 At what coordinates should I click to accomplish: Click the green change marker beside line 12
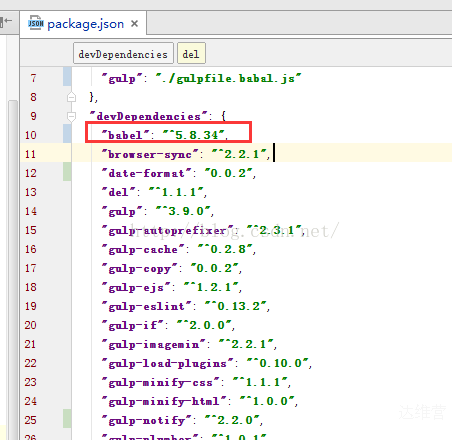pos(67,171)
